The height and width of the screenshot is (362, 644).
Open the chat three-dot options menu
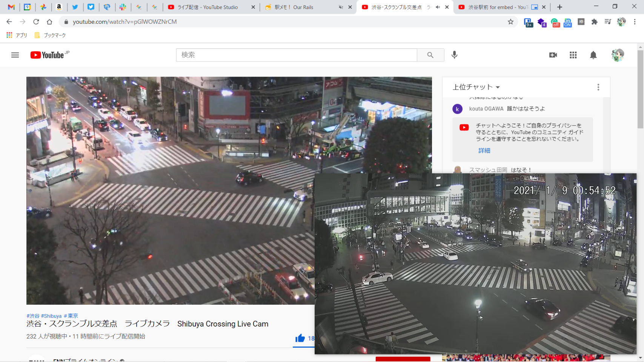[x=598, y=87]
